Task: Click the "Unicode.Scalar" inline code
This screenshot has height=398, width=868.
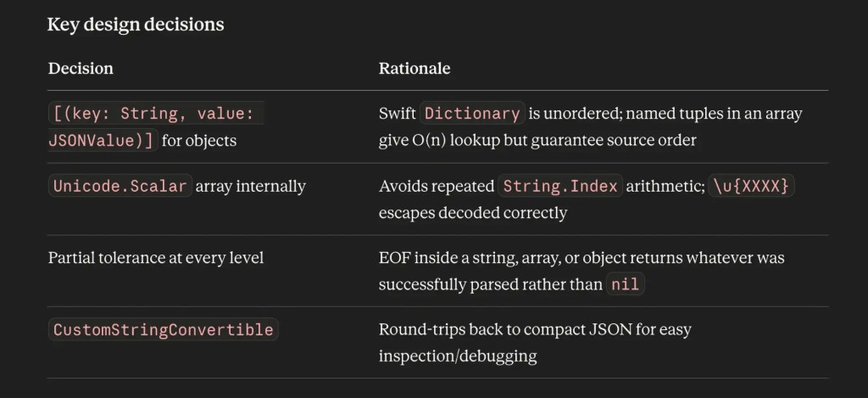Action: (x=120, y=186)
